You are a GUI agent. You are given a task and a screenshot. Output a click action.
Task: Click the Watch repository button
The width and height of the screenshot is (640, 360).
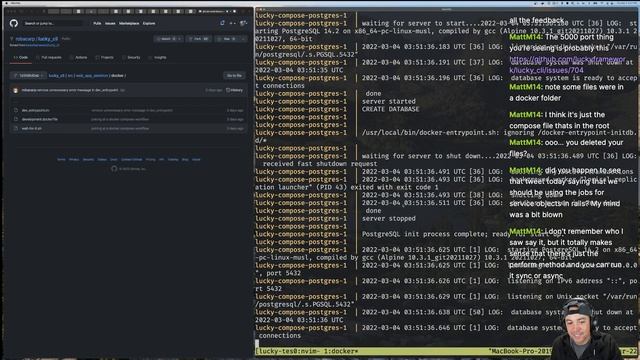168,39
